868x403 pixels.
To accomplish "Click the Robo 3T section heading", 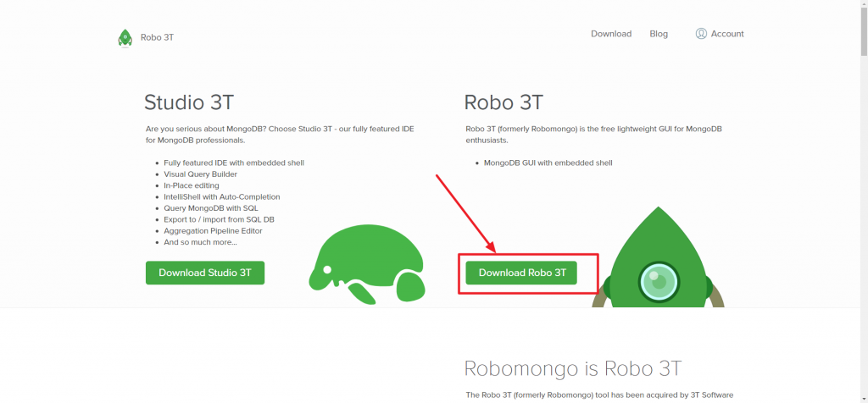I will tap(504, 103).
